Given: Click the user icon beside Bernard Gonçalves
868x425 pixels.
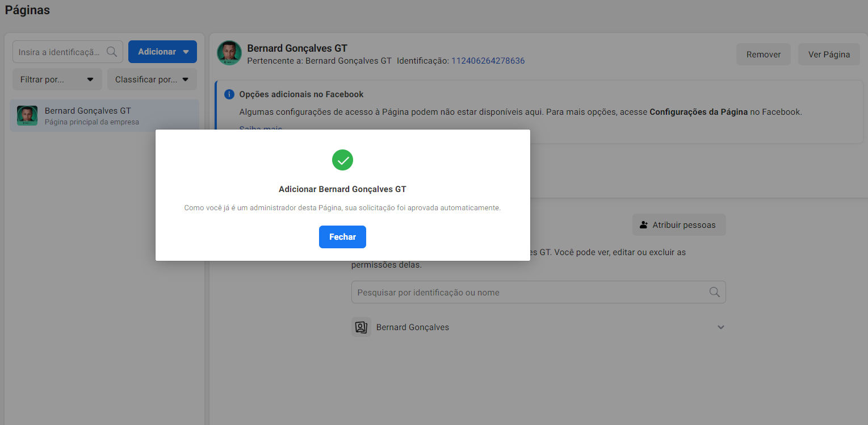Looking at the screenshot, I should 361,327.
